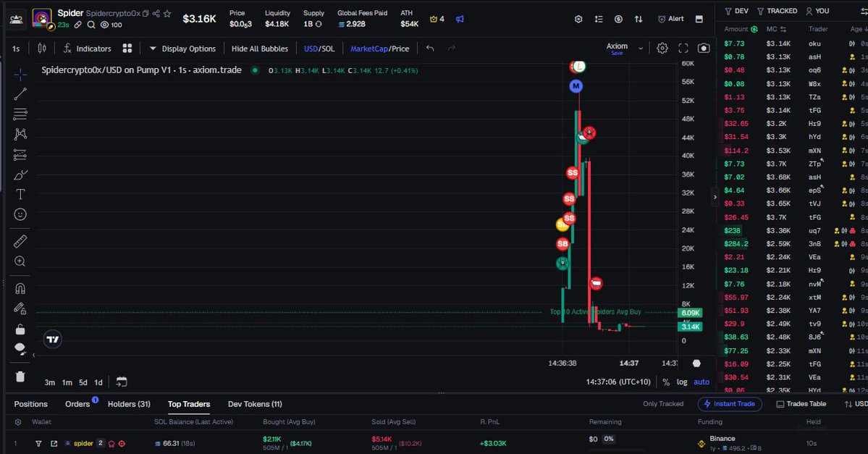
Task: Toggle log scale
Action: (x=682, y=382)
